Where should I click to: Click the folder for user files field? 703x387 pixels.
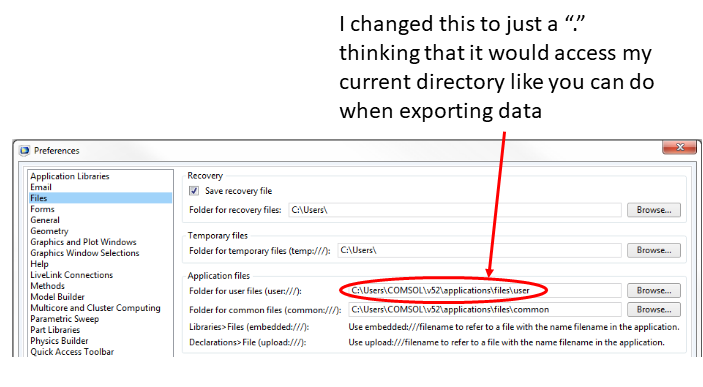point(485,291)
